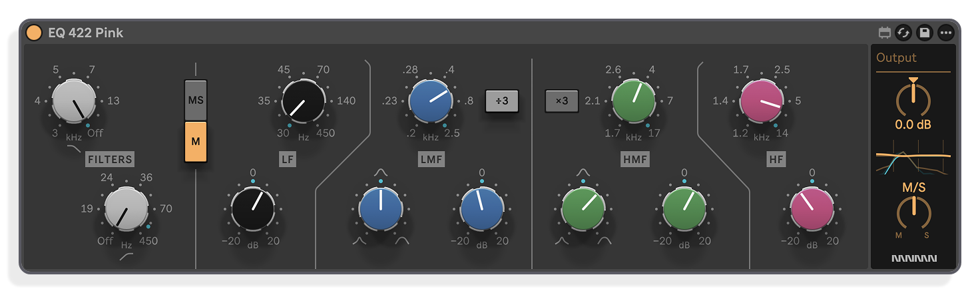Click the M/S balance knob
Image resolution: width=980 pixels, height=293 pixels.
(x=913, y=212)
